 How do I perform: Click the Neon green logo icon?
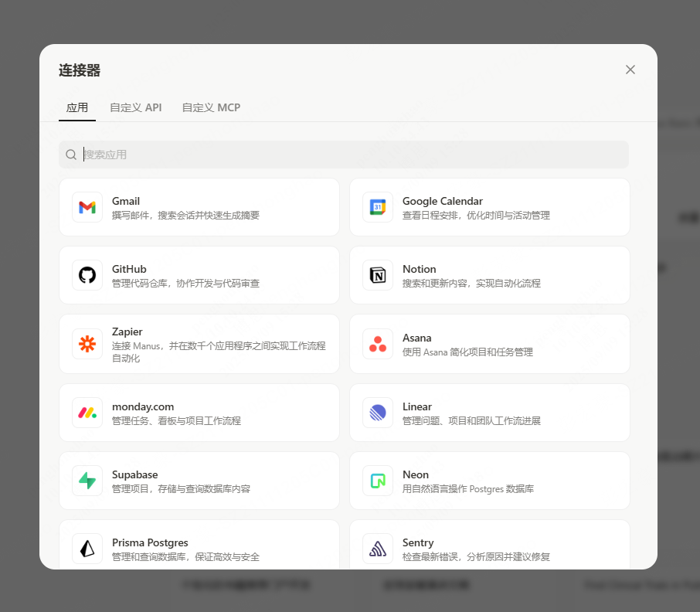pyautogui.click(x=378, y=481)
